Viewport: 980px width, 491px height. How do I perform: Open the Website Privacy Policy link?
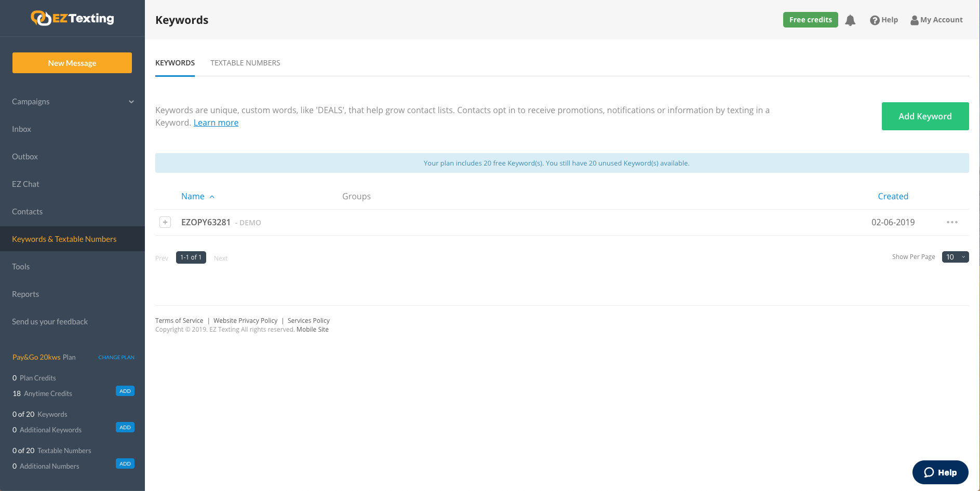click(x=246, y=321)
